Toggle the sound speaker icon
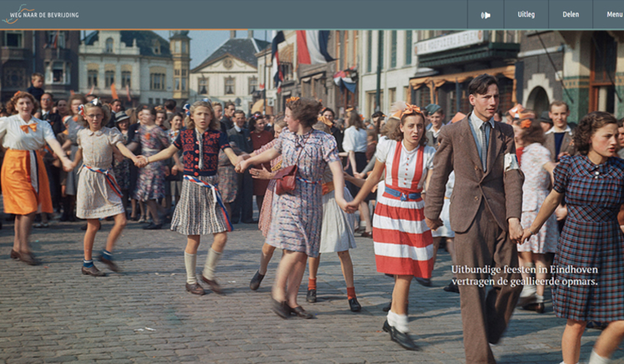 [x=486, y=14]
